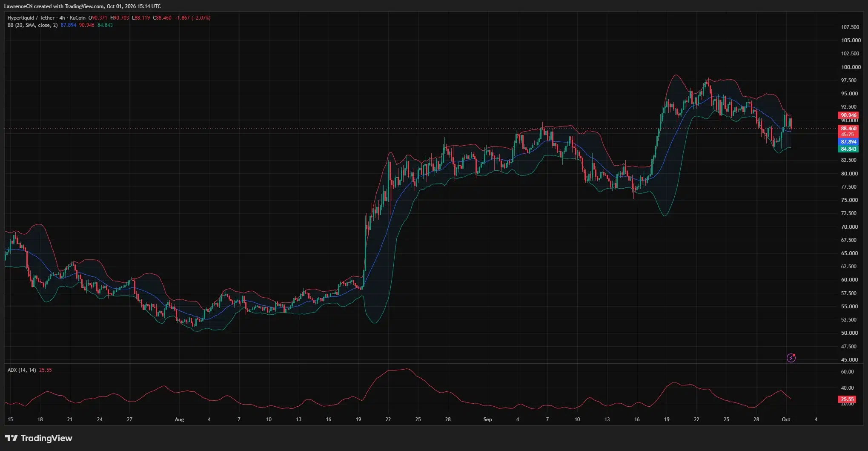Click the BB (20, SMA, close, 2) indicator legend

32,25
